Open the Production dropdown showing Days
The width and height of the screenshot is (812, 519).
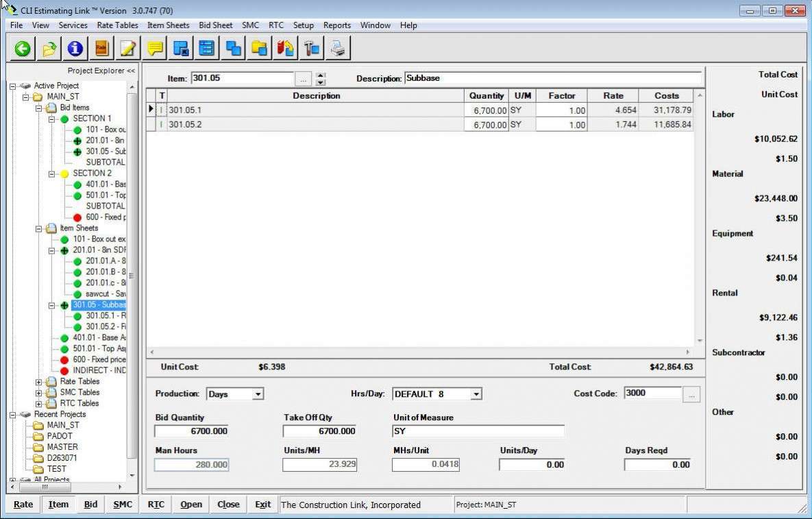pos(258,394)
